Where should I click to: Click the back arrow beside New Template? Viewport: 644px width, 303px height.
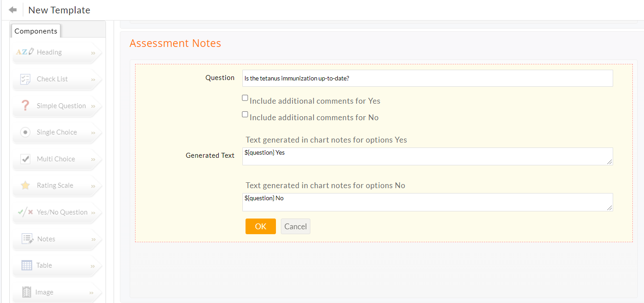(x=12, y=9)
